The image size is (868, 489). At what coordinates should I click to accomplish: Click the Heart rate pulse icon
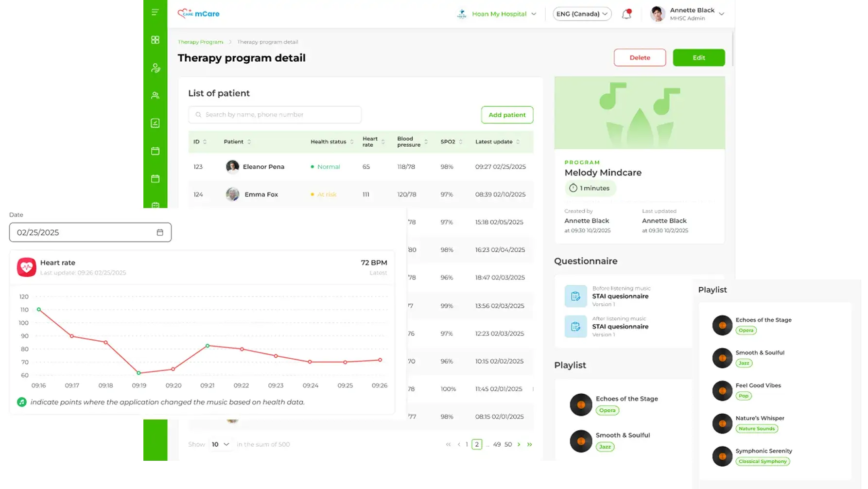27,267
